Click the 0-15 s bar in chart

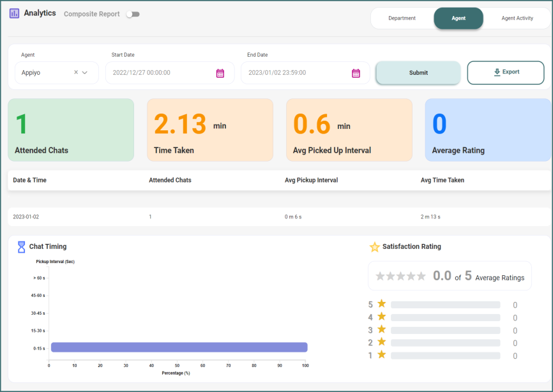click(179, 347)
